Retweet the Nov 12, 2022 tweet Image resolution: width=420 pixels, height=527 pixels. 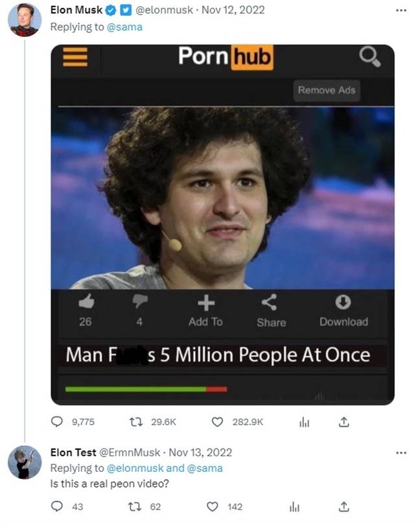137,422
